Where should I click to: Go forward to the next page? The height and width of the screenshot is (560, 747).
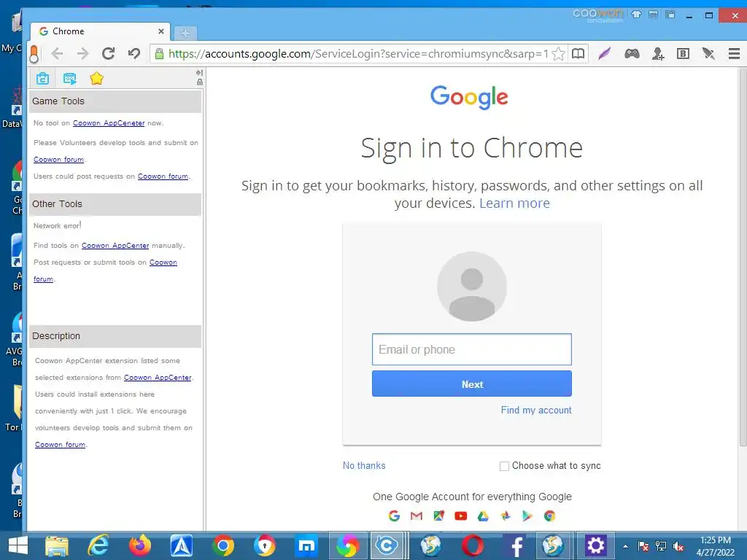click(x=83, y=53)
